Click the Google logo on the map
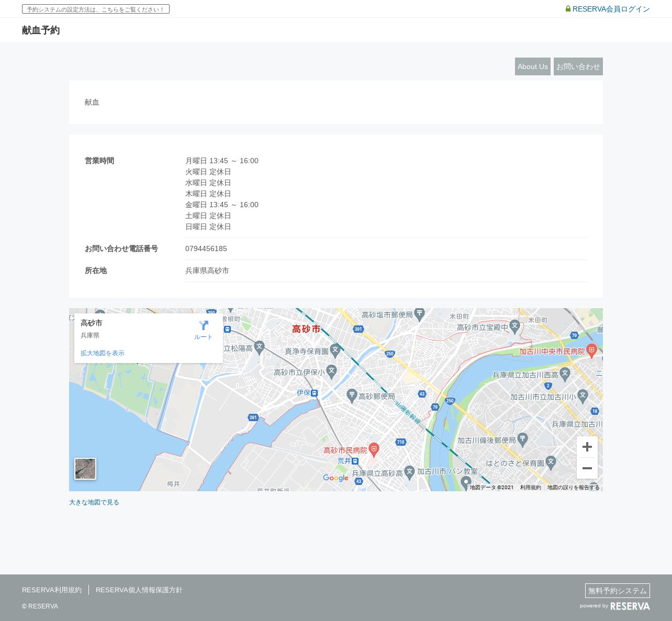The width and height of the screenshot is (672, 621). 335,478
